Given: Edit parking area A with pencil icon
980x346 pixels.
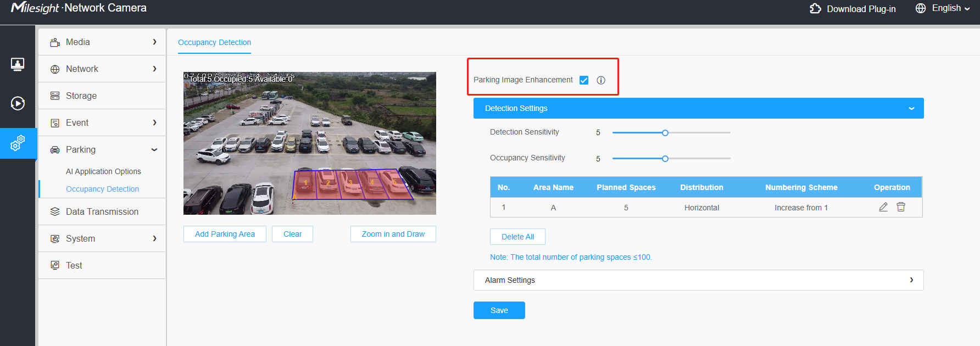Looking at the screenshot, I should point(883,207).
